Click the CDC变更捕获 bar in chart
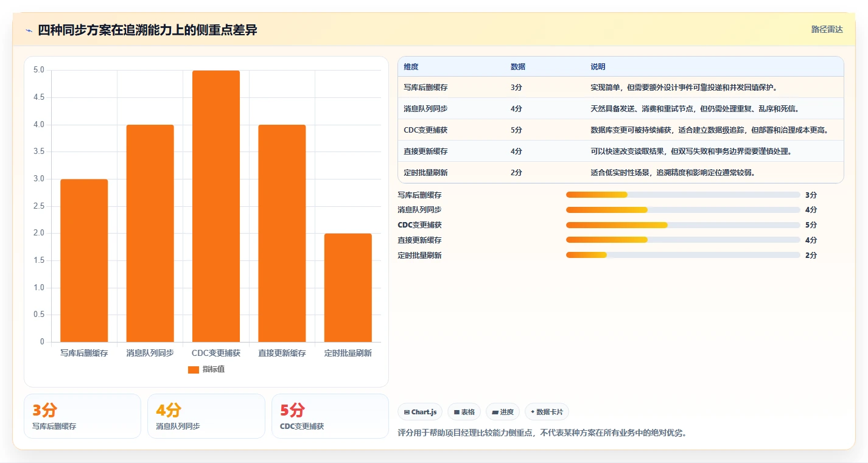 click(x=216, y=206)
